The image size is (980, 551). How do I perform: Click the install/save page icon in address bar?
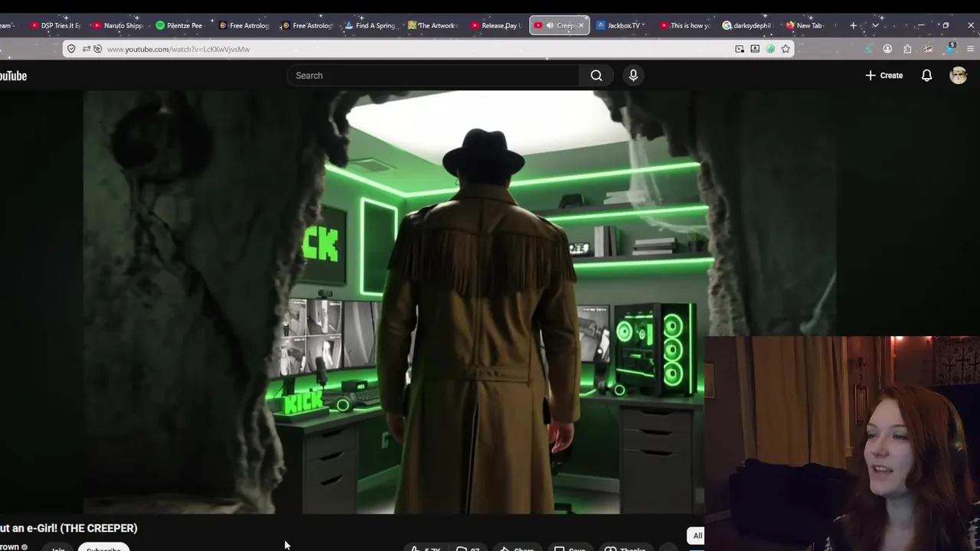click(755, 49)
